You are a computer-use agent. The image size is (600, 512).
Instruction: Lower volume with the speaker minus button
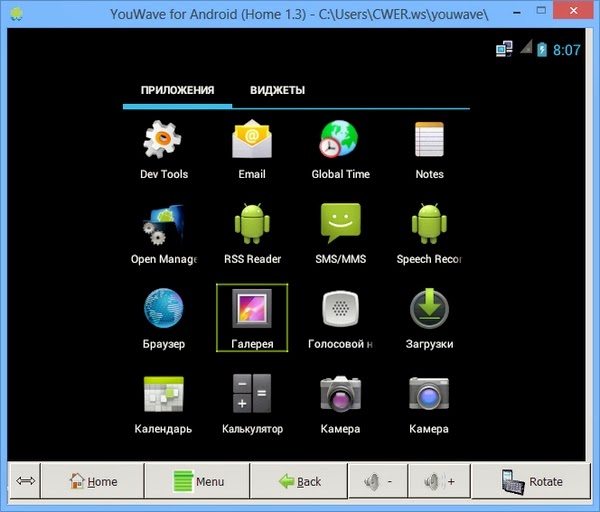tap(378, 481)
